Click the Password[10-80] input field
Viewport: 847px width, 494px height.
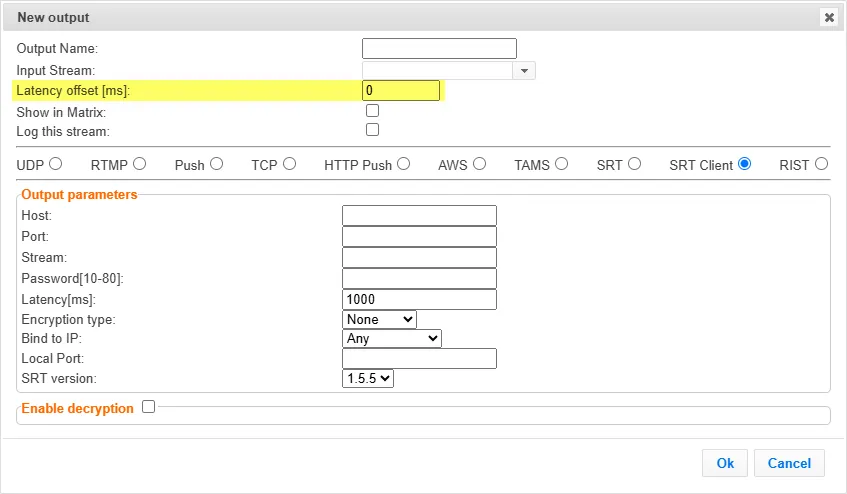[x=419, y=279]
